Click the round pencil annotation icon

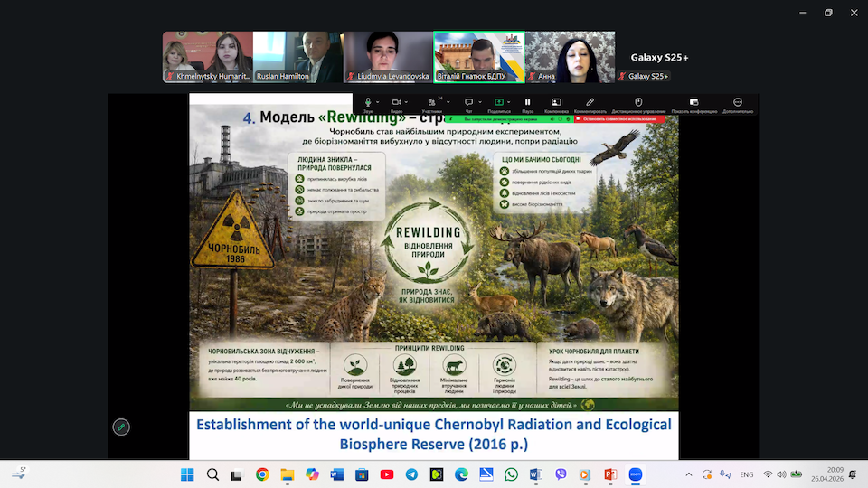tap(120, 427)
